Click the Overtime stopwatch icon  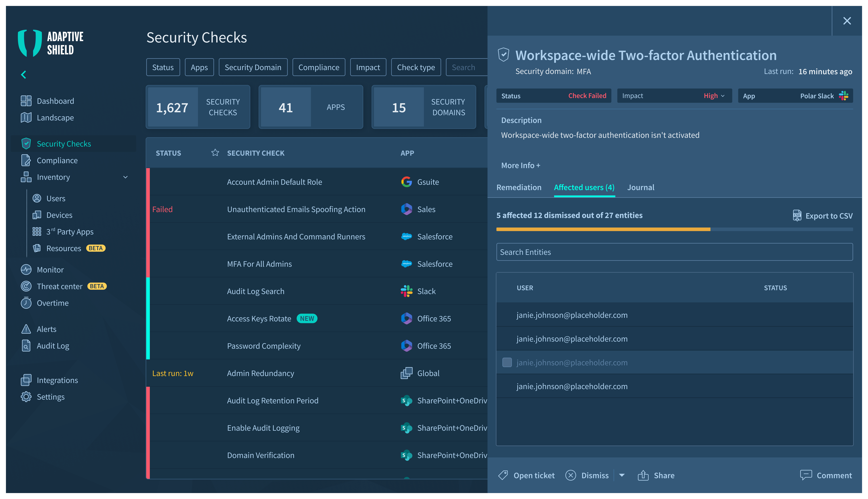pos(26,303)
